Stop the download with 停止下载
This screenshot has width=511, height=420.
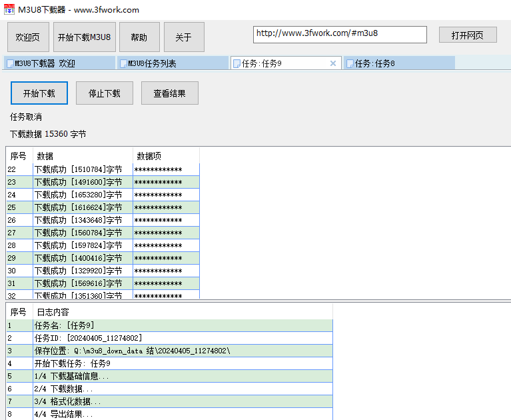[x=105, y=93]
